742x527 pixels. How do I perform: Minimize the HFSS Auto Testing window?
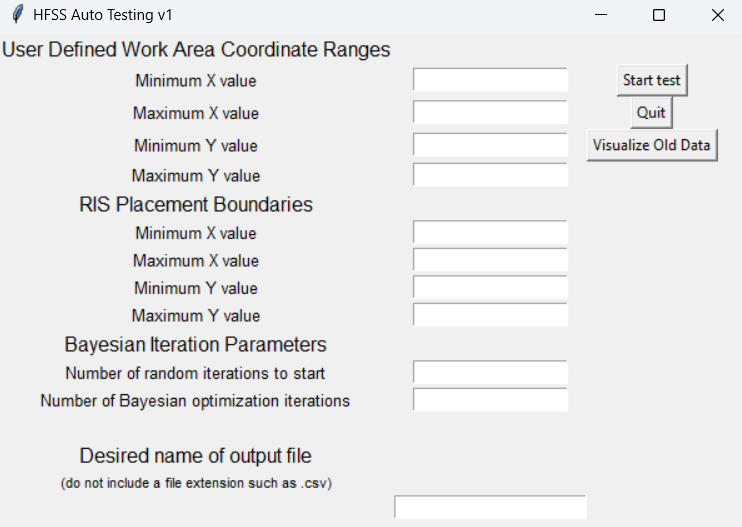point(601,15)
